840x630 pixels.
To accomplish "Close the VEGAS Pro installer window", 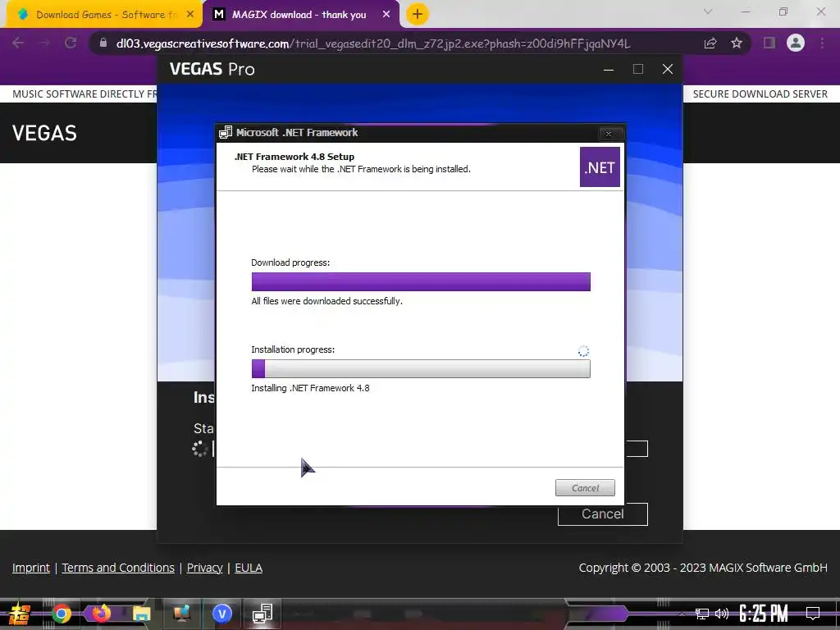I will 668,69.
